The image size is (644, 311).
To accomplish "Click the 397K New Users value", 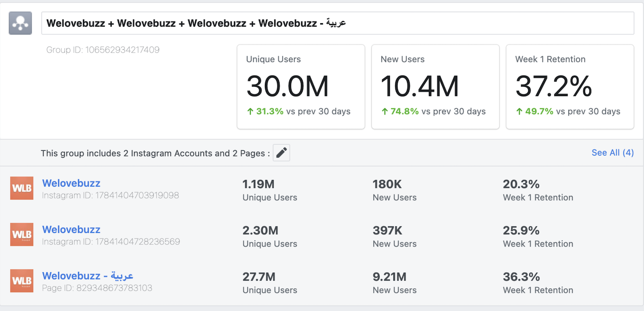I will (x=388, y=231).
